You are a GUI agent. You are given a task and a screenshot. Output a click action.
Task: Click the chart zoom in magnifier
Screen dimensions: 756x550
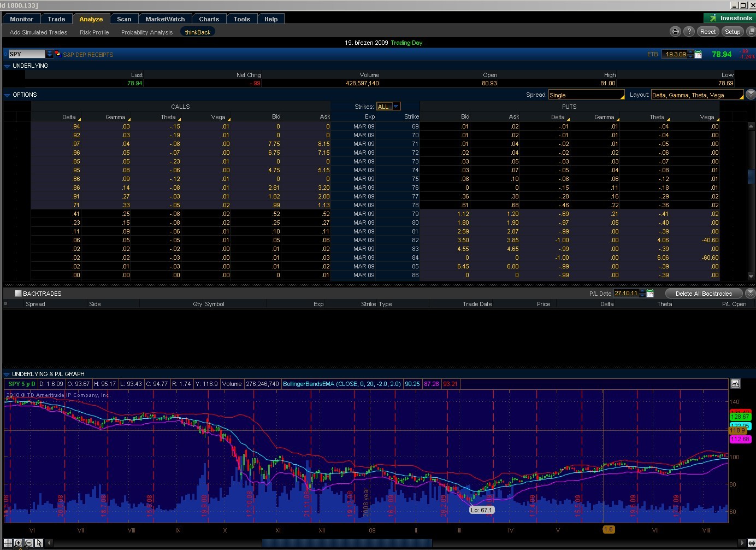(x=19, y=543)
